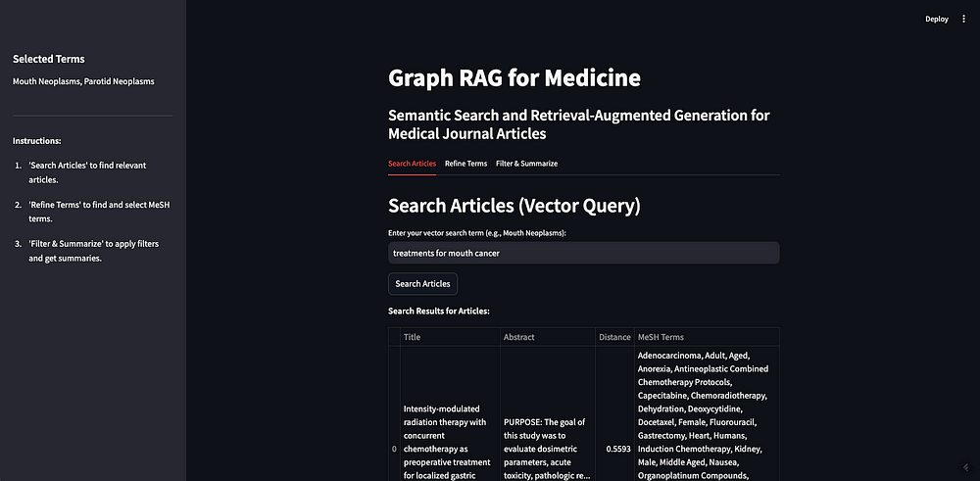Click the Selected Terms sidebar heading
Screen dimensions: 980x481
[x=49, y=59]
